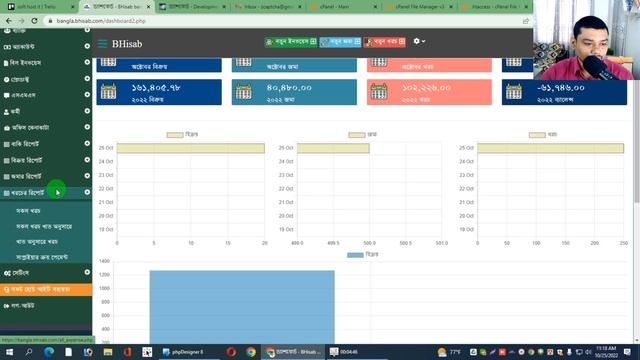This screenshot has height=360, width=640.
Task: Click the ১৬১,৪০৫.৭৮ sales total value
Action: tap(156, 88)
